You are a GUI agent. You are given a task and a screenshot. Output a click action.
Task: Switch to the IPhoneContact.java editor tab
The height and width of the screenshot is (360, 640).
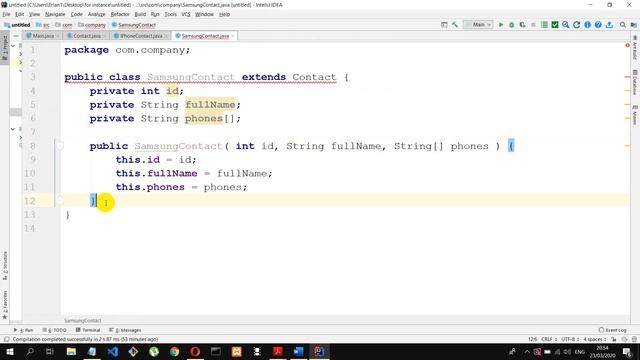point(139,36)
